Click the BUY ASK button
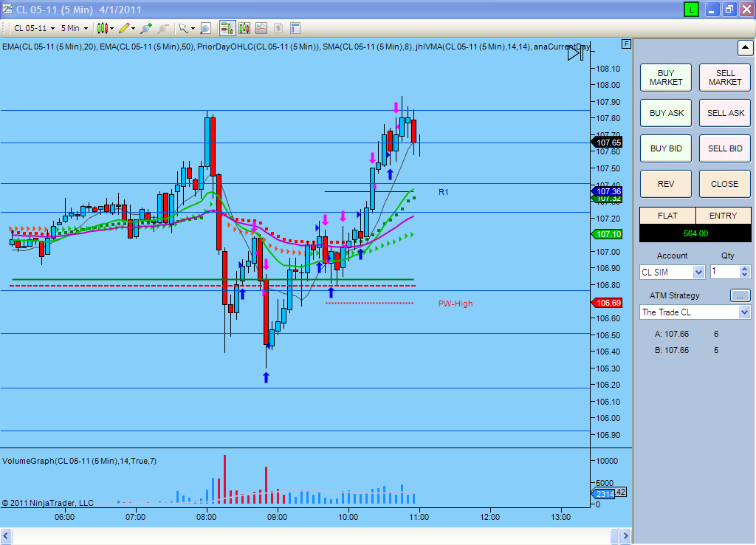Screen dimensions: 756x545 coord(666,113)
